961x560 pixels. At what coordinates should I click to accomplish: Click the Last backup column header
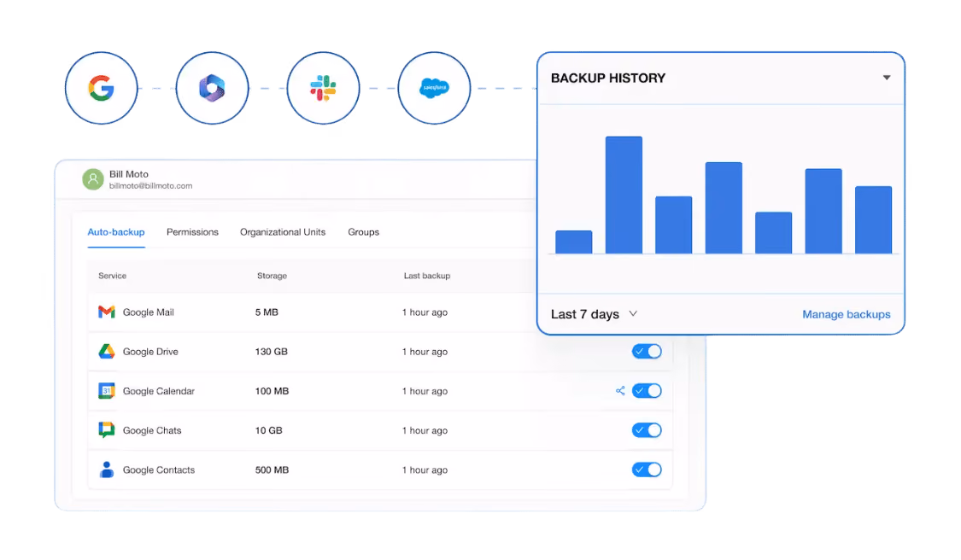coord(426,276)
